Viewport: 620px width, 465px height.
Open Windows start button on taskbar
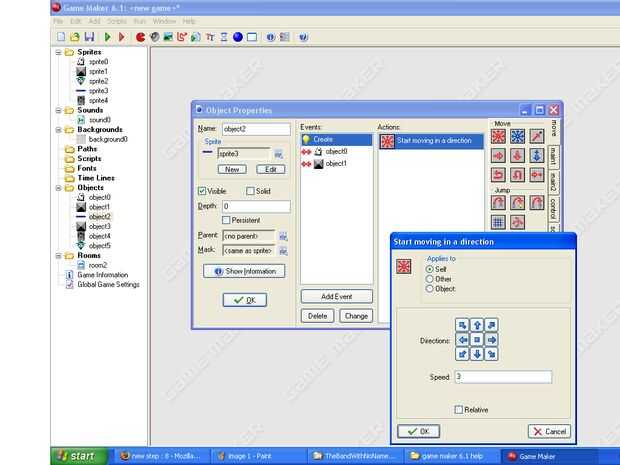(x=79, y=456)
